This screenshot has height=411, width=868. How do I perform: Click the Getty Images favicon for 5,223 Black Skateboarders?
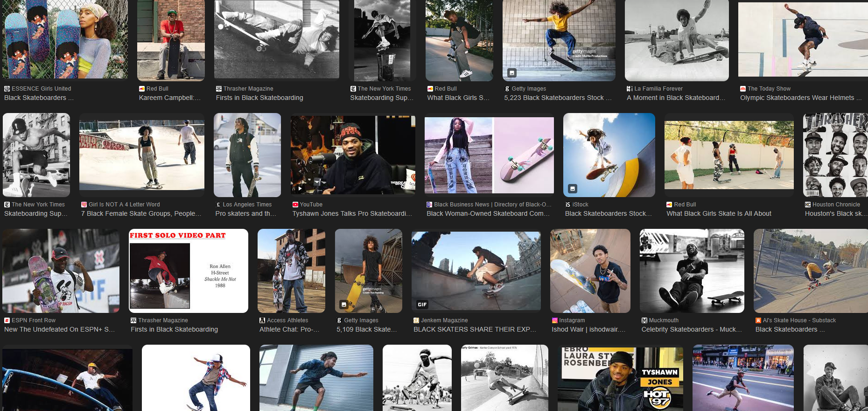coord(507,89)
